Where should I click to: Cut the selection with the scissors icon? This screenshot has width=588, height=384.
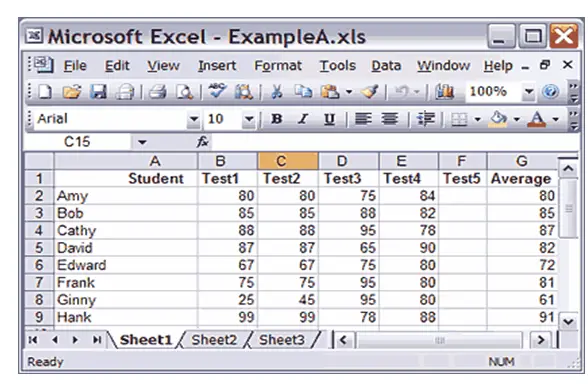(276, 92)
